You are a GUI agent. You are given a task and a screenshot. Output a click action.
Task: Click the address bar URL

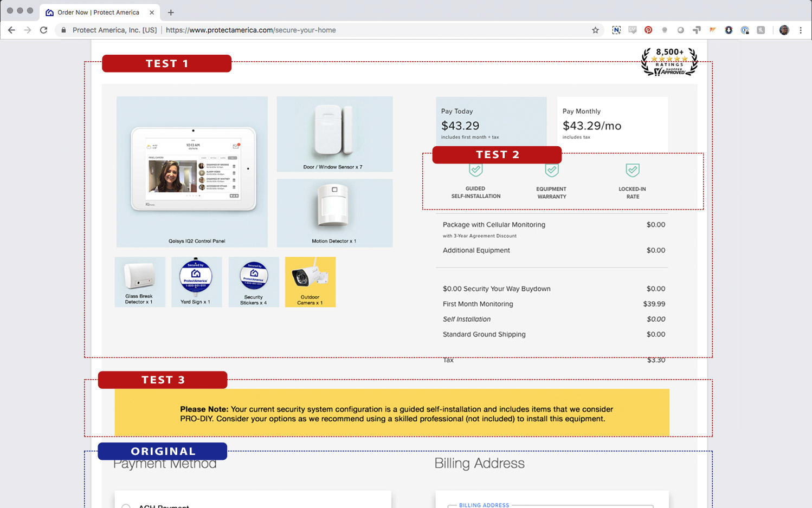[250, 30]
